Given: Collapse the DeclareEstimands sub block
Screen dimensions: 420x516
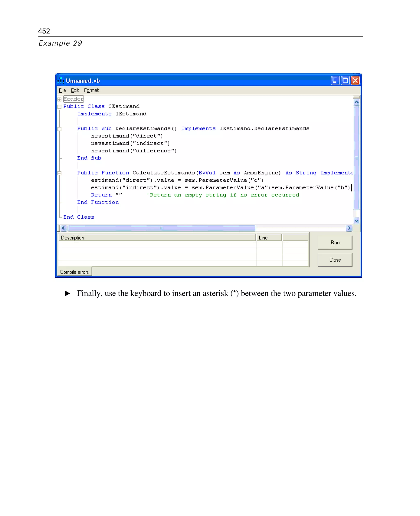Looking at the screenshot, I should [x=59, y=129].
